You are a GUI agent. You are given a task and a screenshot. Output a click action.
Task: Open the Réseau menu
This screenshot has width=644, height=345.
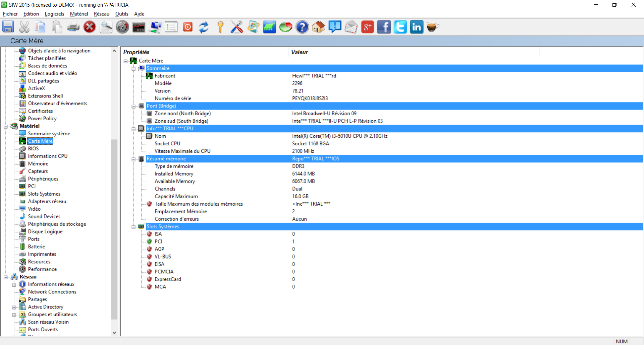102,14
